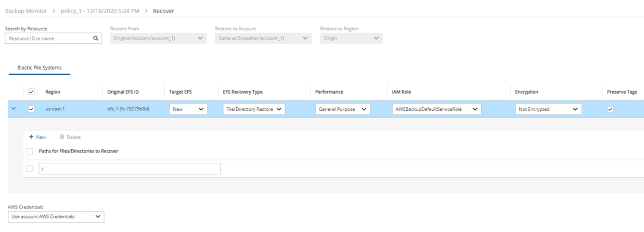Open the Restore From dropdown
Image resolution: width=644 pixels, height=232 pixels.
coord(158,38)
